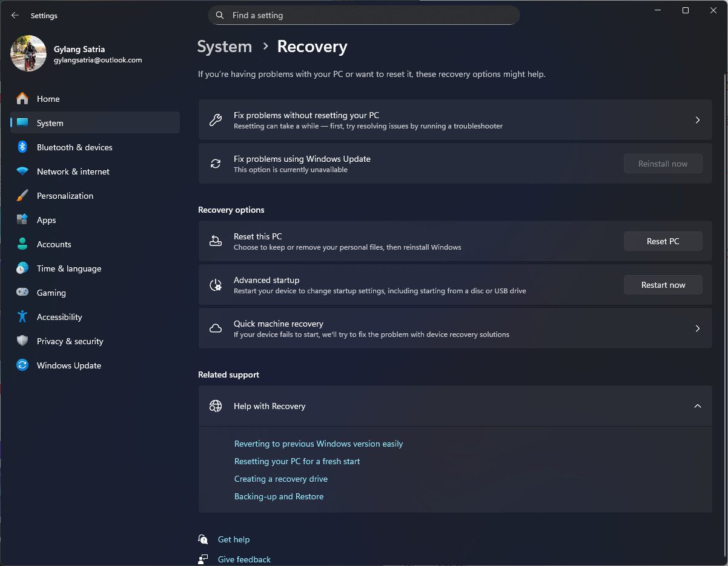Screen dimensions: 728x566
Task: Click the Windows Update sync icon
Action: 22,365
